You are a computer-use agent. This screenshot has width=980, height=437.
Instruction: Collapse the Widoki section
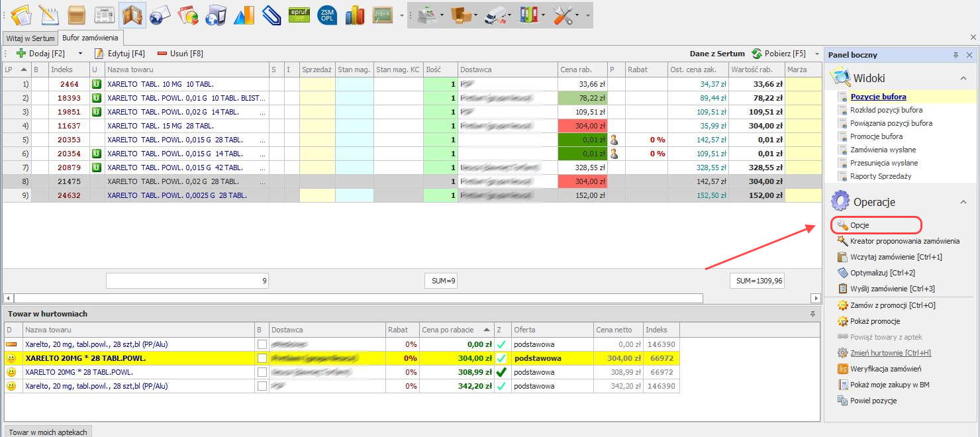point(963,78)
